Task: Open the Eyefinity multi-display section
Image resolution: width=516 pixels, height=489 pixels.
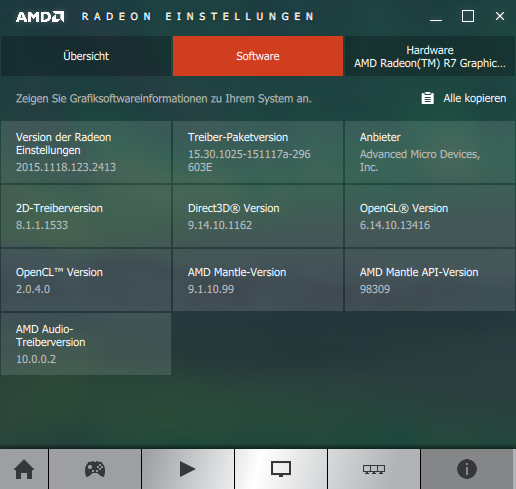Action: (x=374, y=469)
